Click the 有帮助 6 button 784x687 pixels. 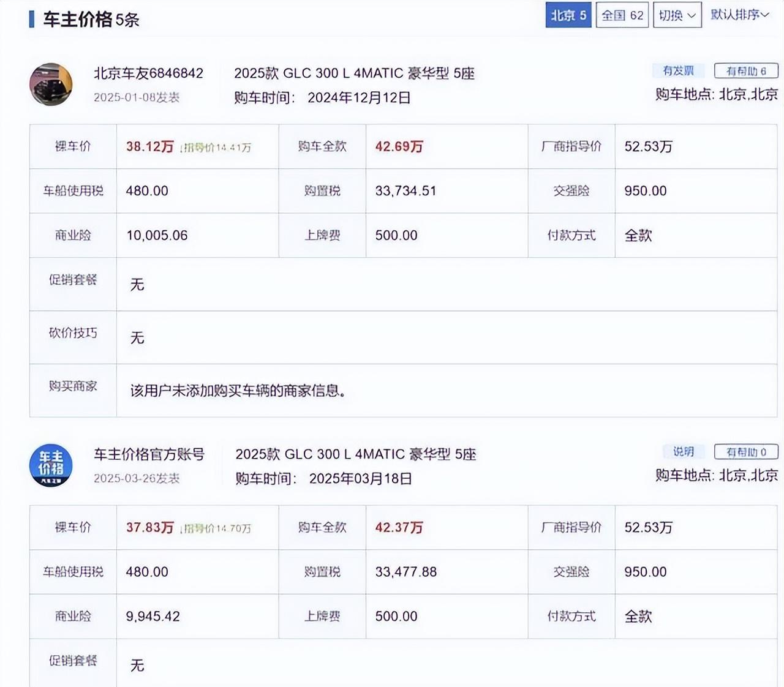pos(746,71)
